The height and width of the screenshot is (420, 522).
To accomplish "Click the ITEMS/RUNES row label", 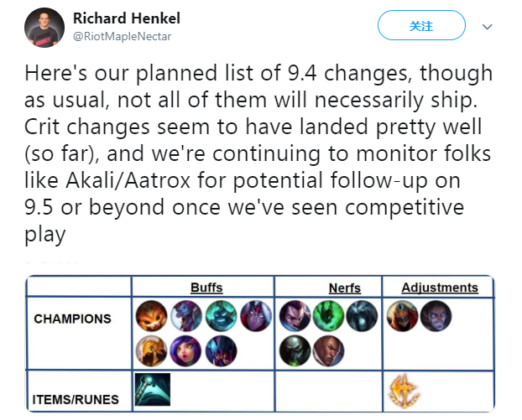I will click(x=76, y=399).
